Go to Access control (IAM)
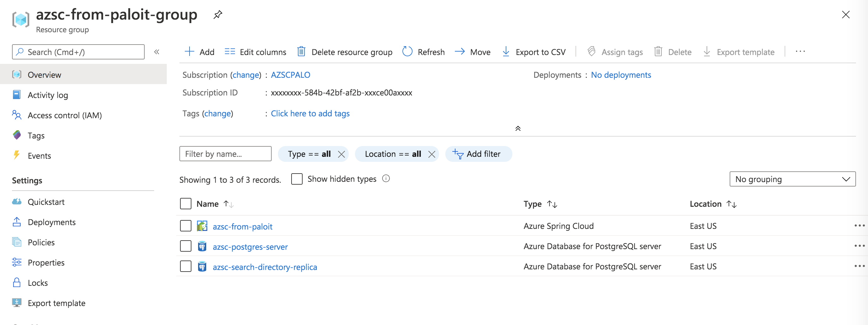 (x=64, y=115)
